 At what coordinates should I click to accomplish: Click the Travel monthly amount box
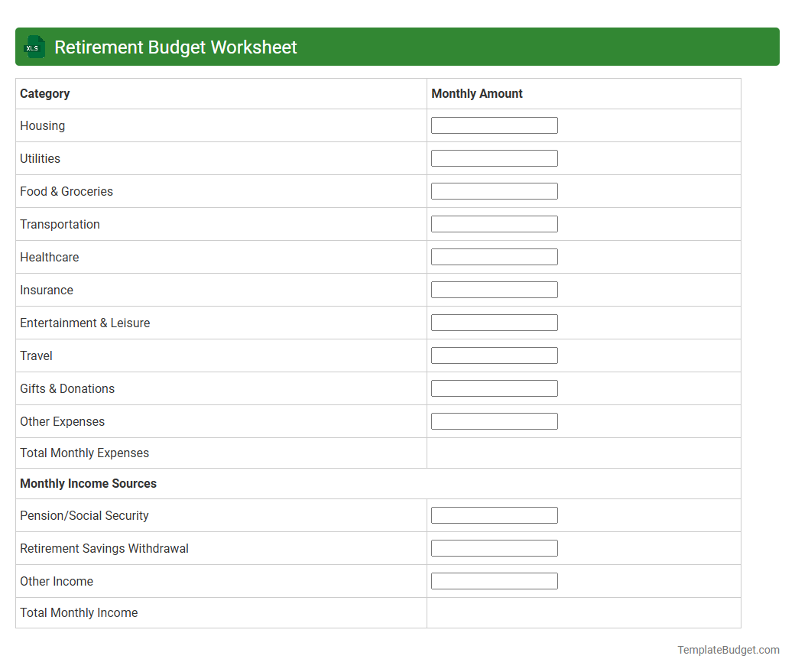[494, 355]
